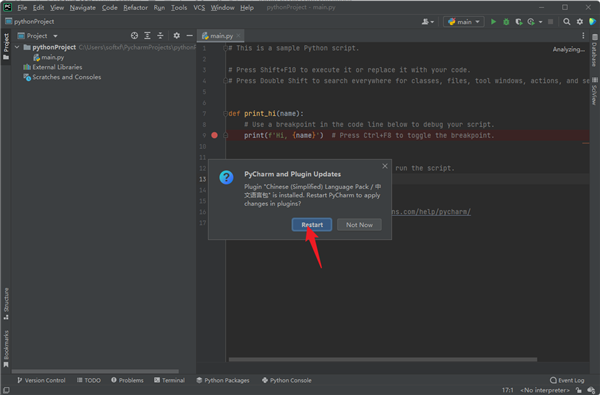600x395 pixels.
Task: Open the Run menu
Action: tap(159, 8)
